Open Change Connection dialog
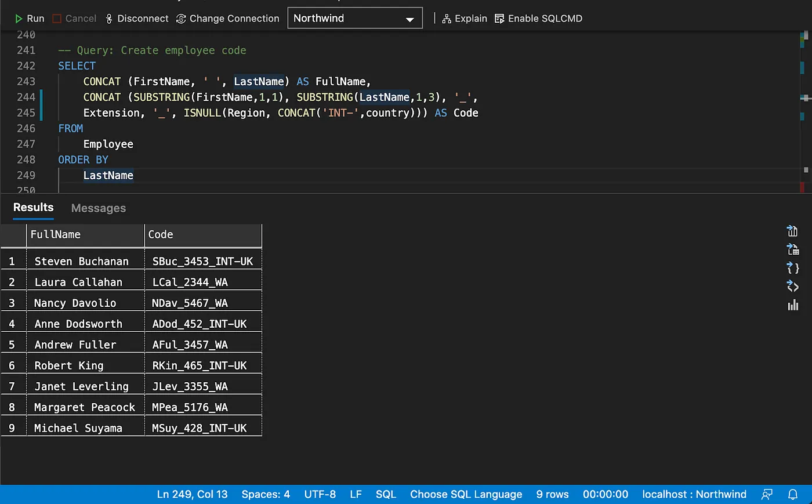Screen dimensions: 812x504 (227, 19)
